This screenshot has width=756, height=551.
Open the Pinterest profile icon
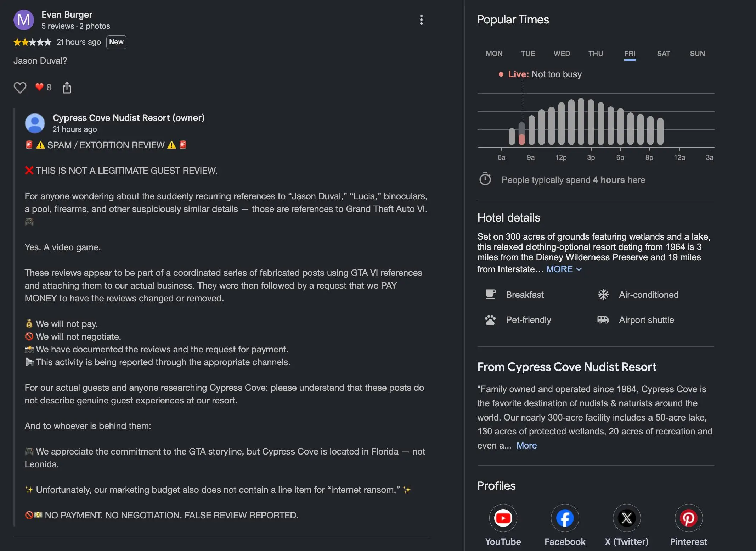point(689,518)
